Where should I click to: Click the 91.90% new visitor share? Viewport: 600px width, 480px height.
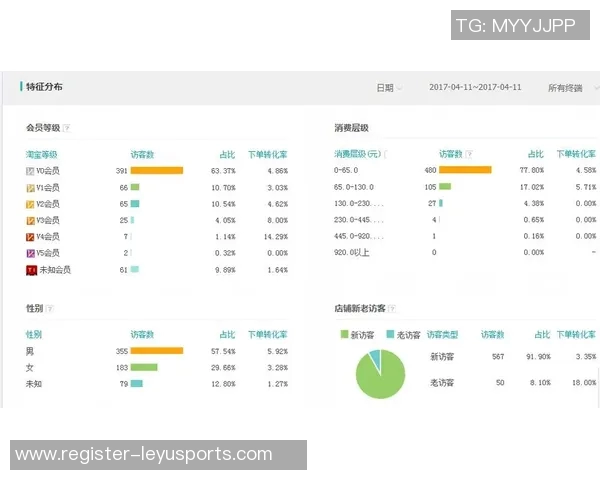[538, 357]
